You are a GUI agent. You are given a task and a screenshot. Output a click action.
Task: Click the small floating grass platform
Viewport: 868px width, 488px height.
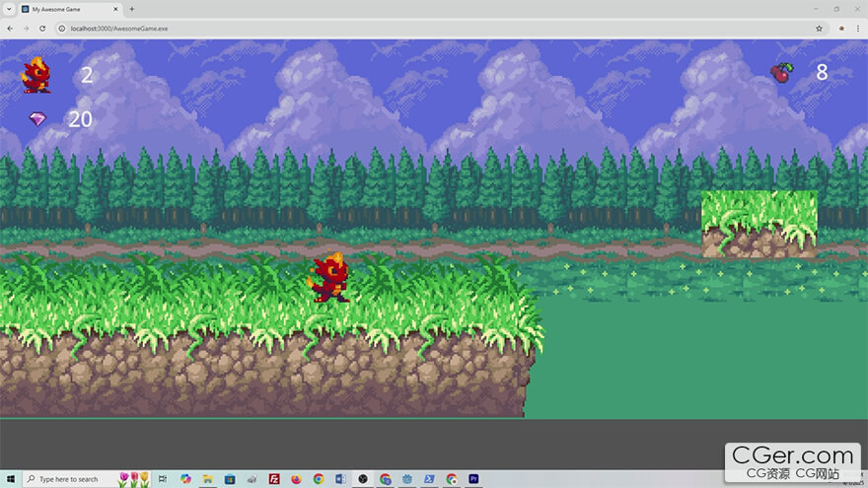tap(759, 224)
